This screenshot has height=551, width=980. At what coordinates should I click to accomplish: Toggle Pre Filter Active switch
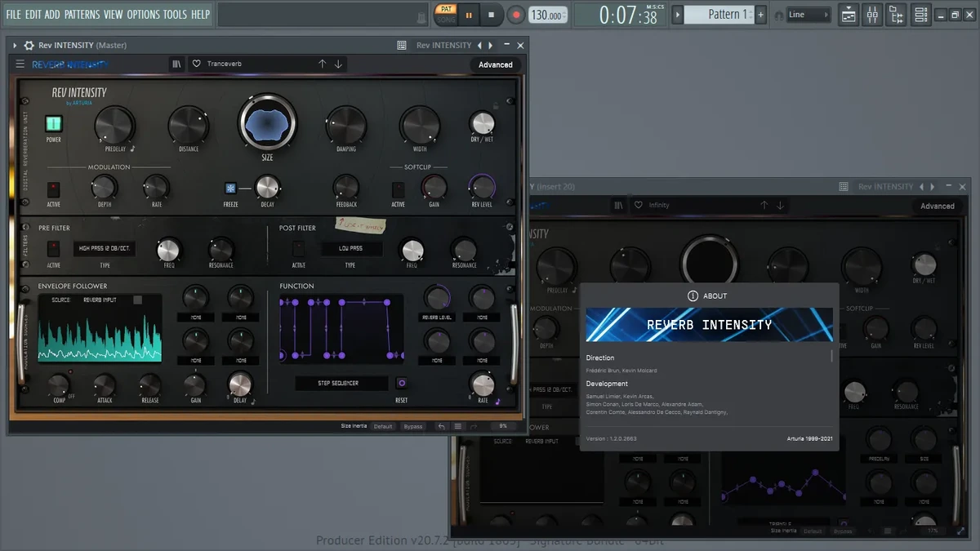pos(53,250)
